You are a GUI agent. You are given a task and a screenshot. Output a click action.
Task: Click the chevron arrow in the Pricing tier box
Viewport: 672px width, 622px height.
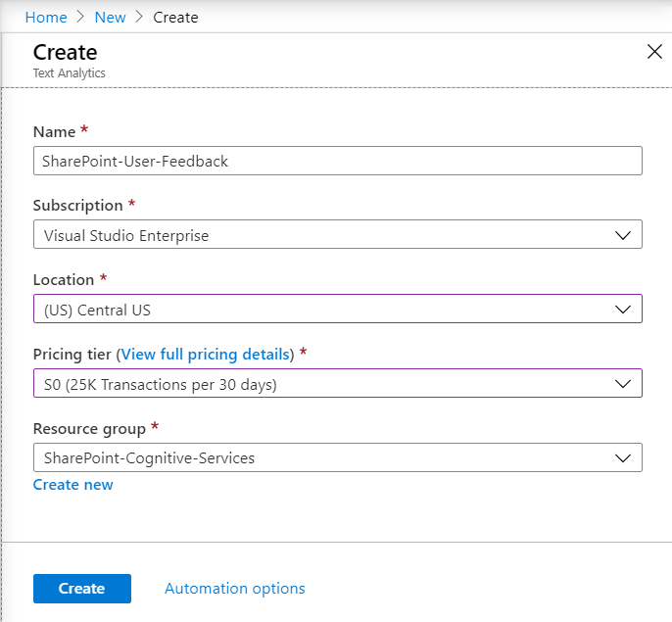[623, 384]
